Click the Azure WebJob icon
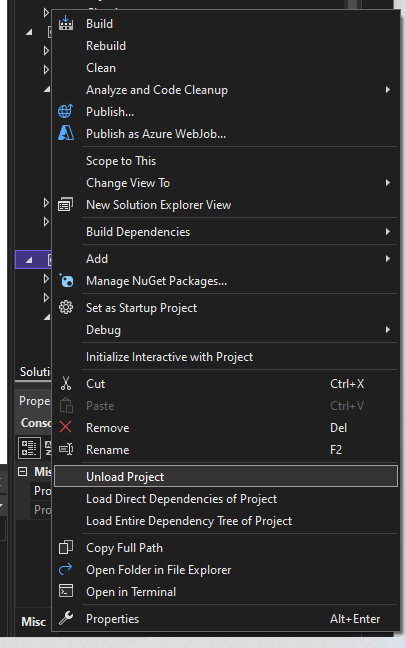Screen dimensions: 405x648 (66, 133)
